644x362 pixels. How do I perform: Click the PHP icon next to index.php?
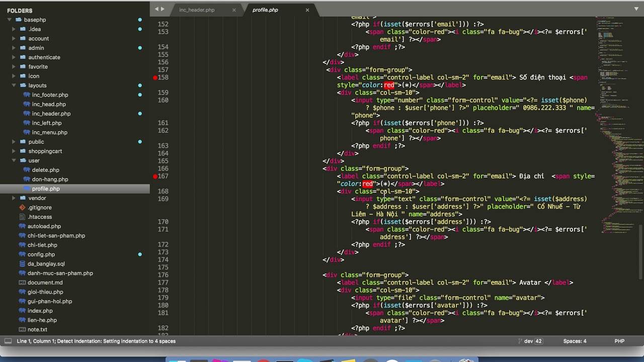click(x=22, y=311)
